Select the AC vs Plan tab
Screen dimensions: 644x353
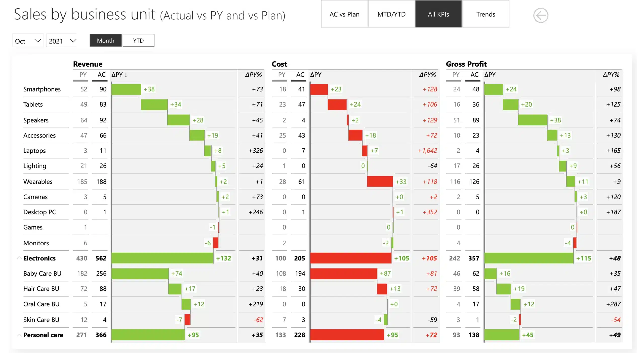coord(344,14)
